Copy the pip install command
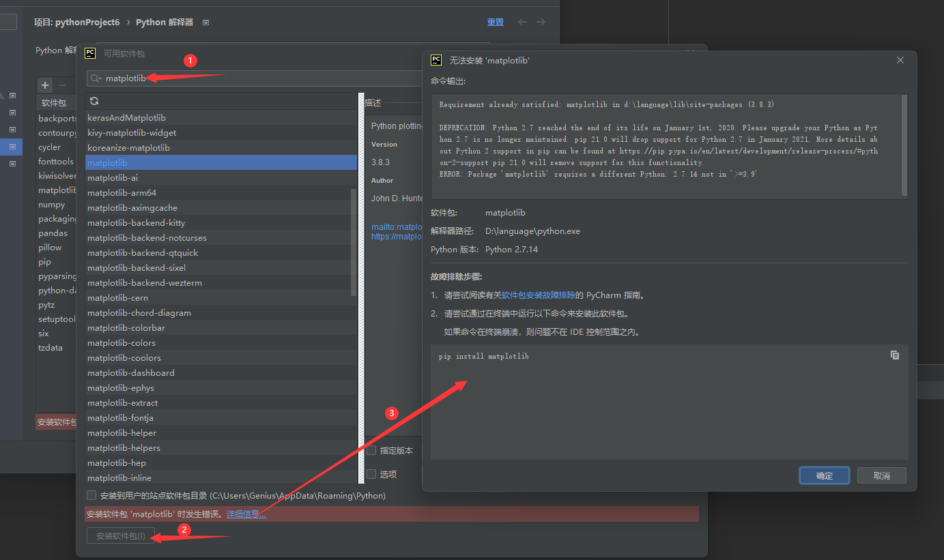This screenshot has height=560, width=944. point(895,355)
